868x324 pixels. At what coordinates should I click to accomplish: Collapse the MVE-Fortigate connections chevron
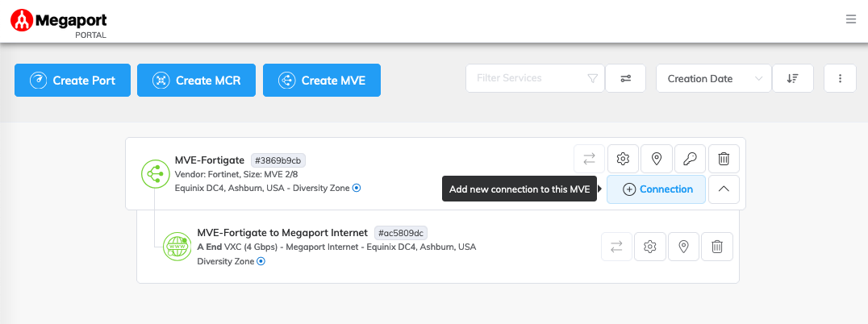click(724, 189)
